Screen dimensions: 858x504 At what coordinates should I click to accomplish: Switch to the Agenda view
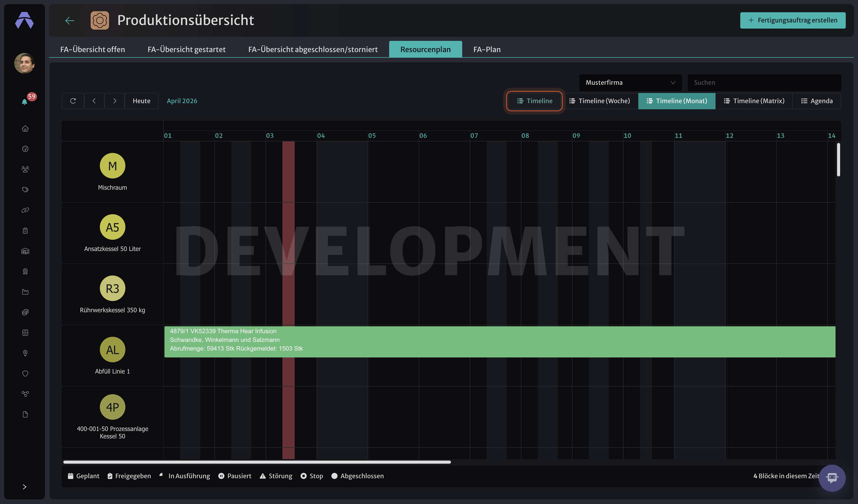click(817, 101)
